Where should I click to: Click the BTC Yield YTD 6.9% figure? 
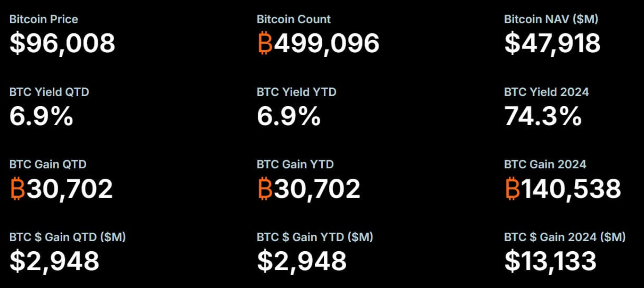pos(288,116)
